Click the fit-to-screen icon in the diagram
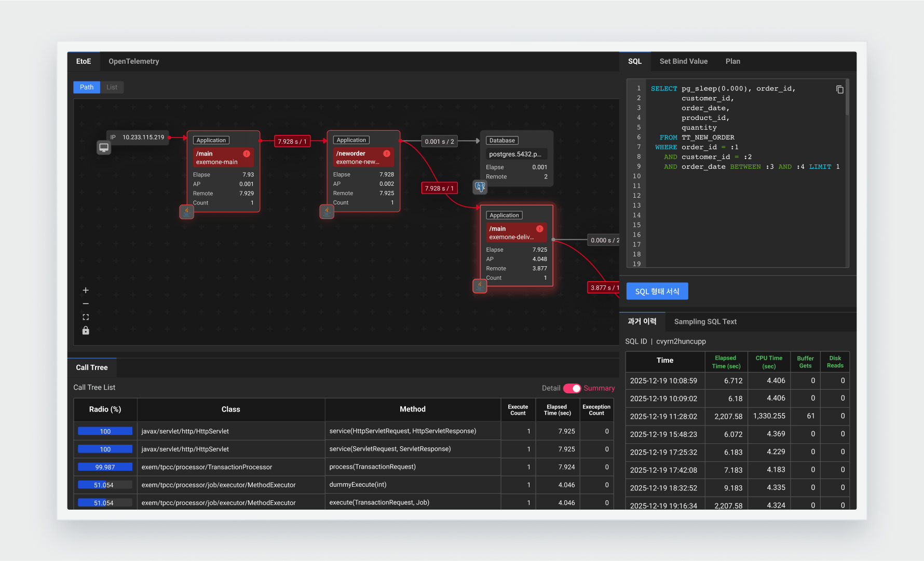The image size is (924, 561). (86, 317)
